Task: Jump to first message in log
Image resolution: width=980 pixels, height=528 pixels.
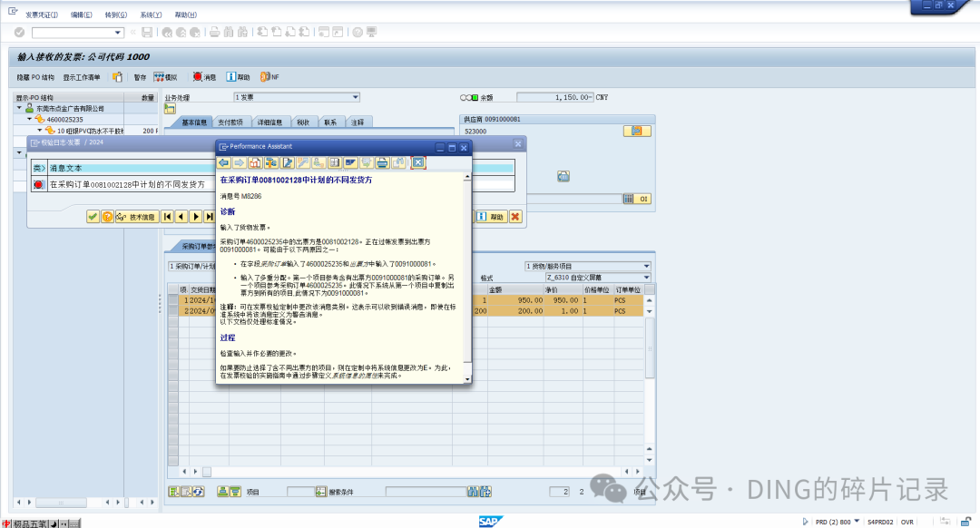Action: [167, 217]
